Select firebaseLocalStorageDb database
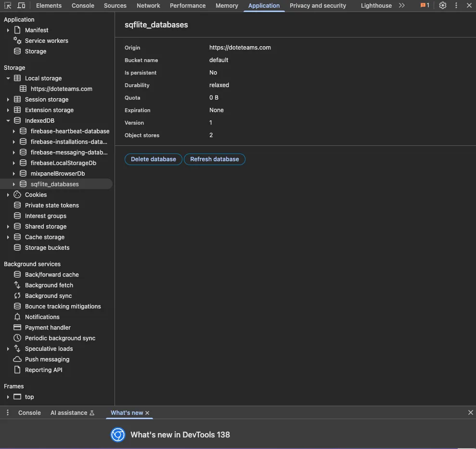476x449 pixels. [63, 163]
